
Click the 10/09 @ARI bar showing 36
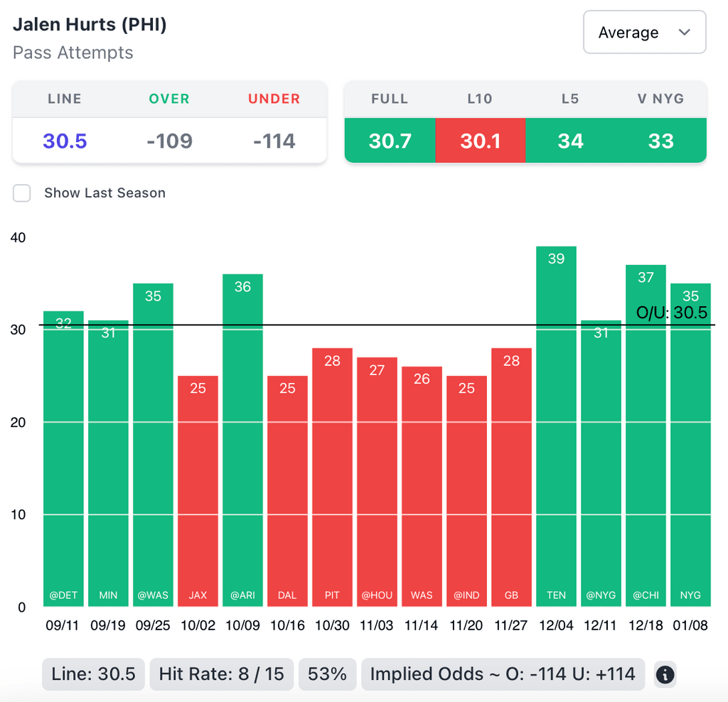242,441
